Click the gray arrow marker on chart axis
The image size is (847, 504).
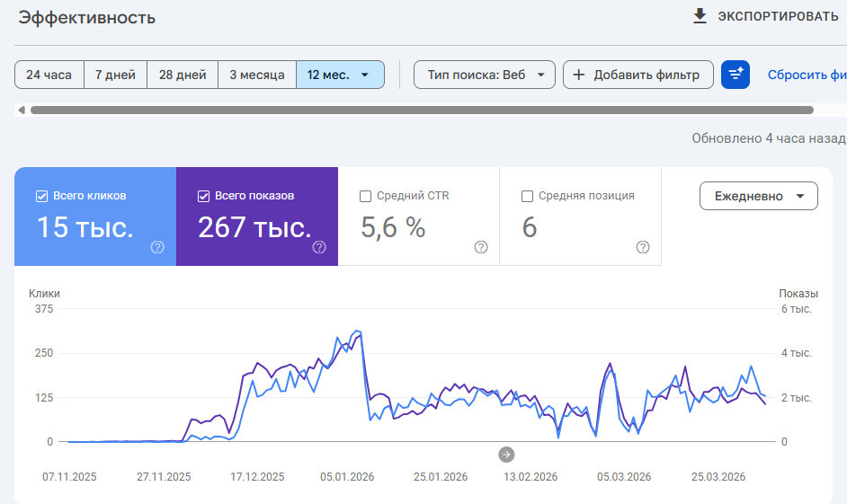pyautogui.click(x=506, y=454)
